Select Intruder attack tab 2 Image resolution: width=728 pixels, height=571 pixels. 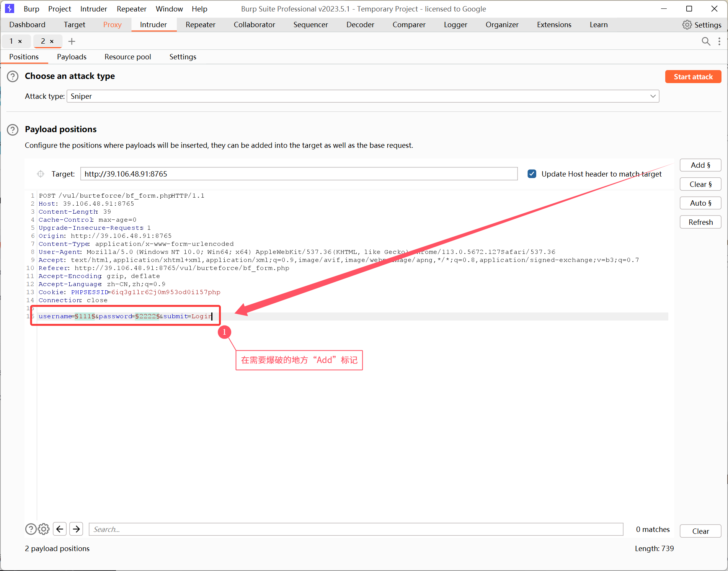tap(43, 41)
